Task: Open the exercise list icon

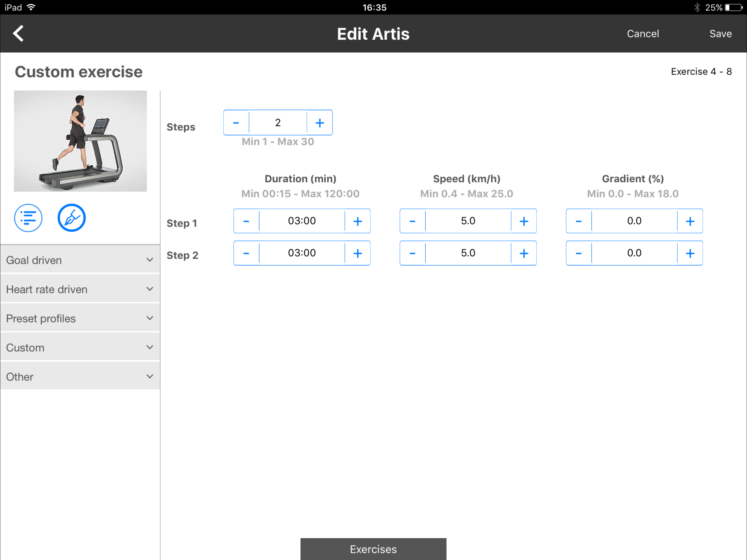Action: tap(28, 218)
